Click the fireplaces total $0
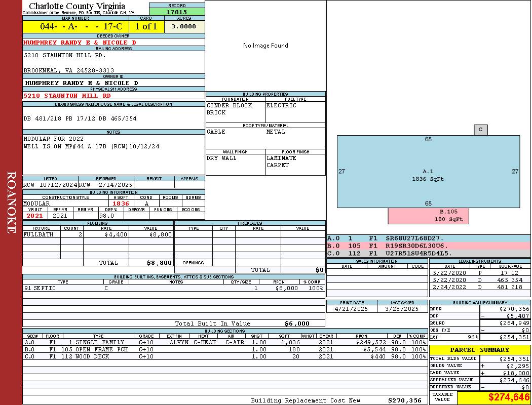Viewport: 532px width, 405px height. pos(320,270)
